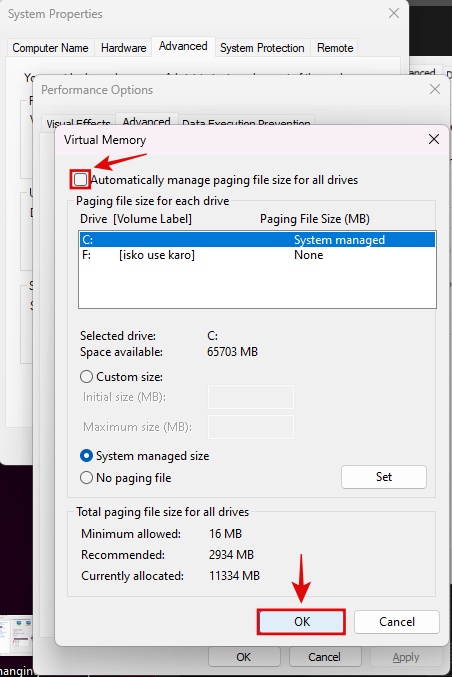Click the 'Drive [Volume Label]' column header
This screenshot has height=677, width=452.
coord(136,219)
